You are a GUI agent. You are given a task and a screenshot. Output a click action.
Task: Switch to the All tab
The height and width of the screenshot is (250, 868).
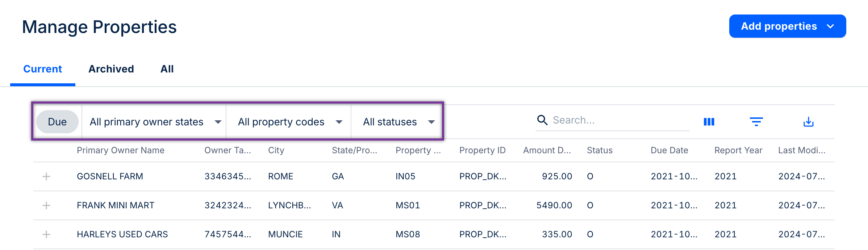[x=167, y=69]
